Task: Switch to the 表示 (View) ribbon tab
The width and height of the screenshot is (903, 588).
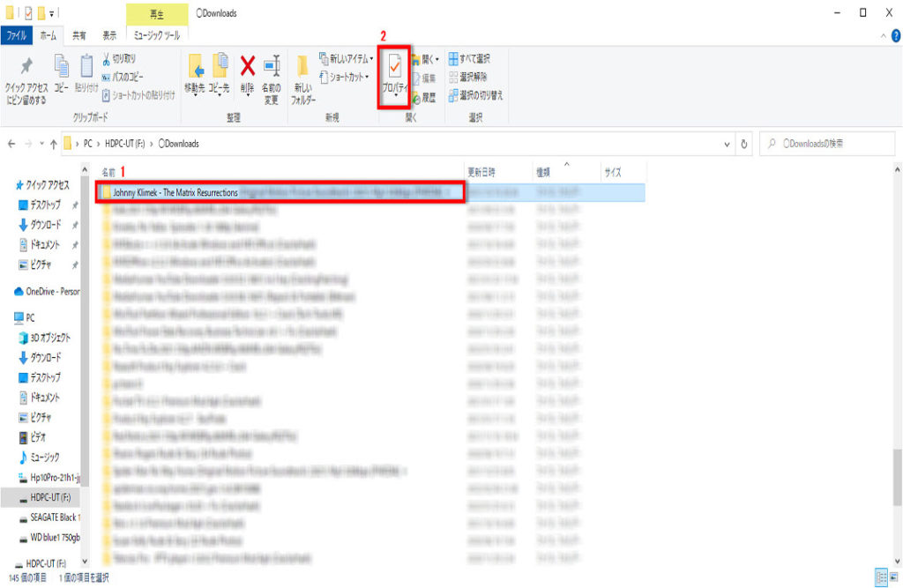Action: pyautogui.click(x=109, y=35)
